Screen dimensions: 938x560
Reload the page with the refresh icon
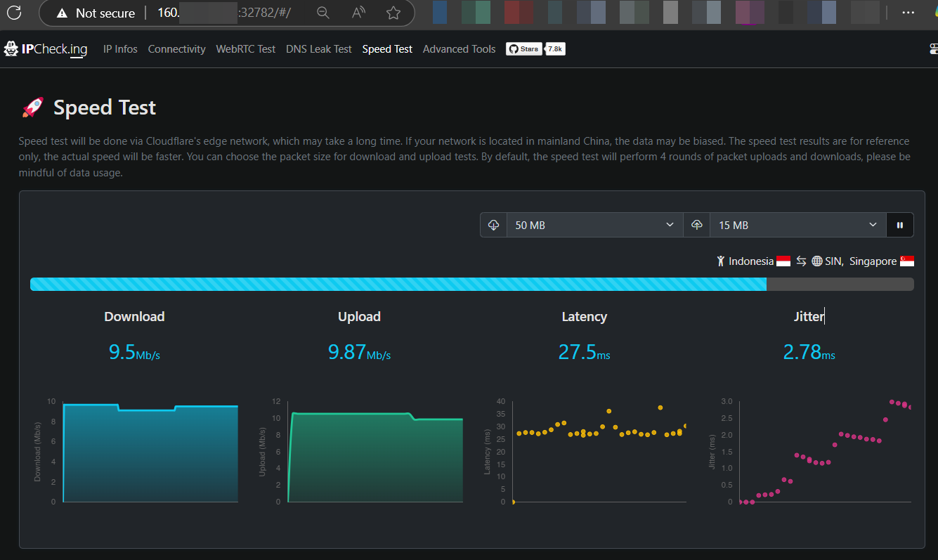click(14, 13)
